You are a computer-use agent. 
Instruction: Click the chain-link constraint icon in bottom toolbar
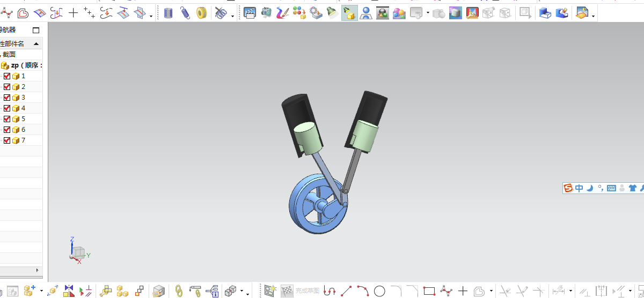coord(179,291)
